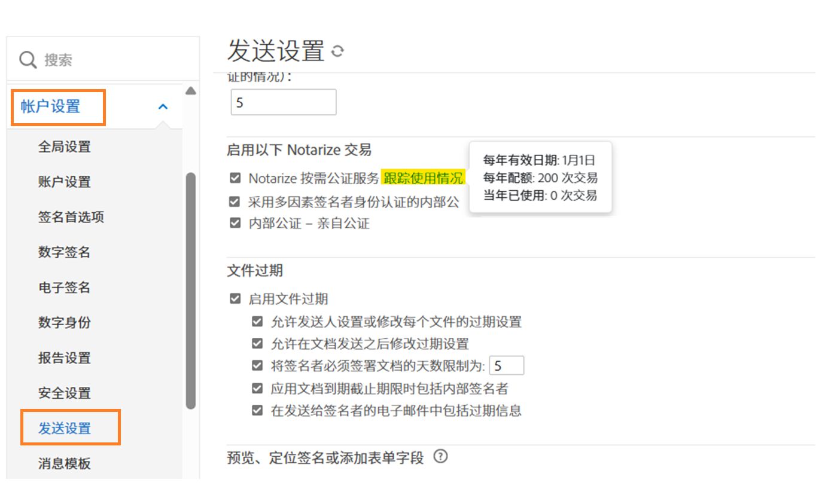This screenshot has width=816, height=504.
Task: Click the search magnifier icon
Action: (28, 59)
